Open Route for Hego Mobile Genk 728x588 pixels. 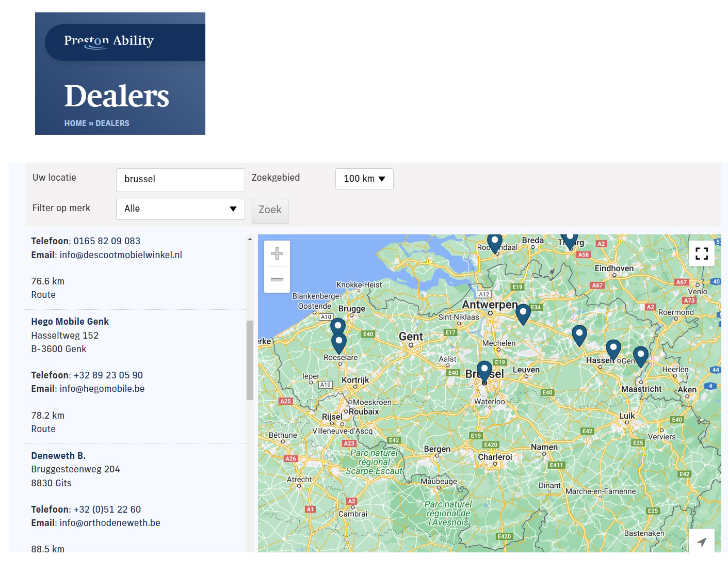click(43, 429)
